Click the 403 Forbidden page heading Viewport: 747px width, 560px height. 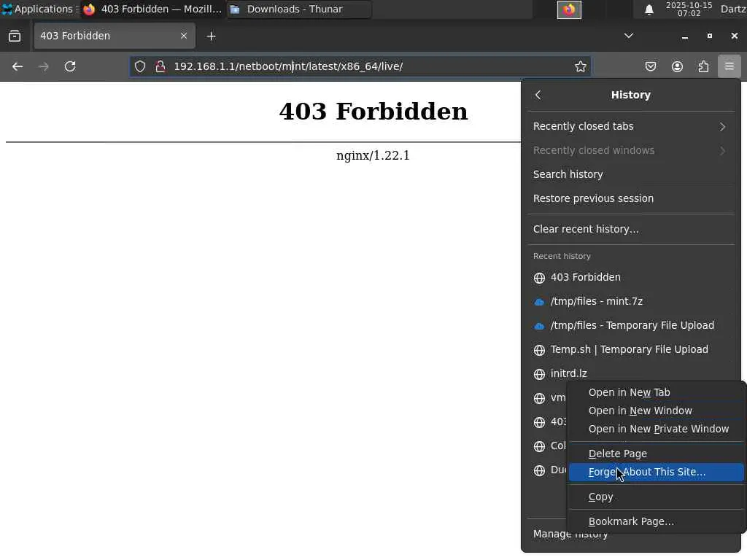coord(373,112)
